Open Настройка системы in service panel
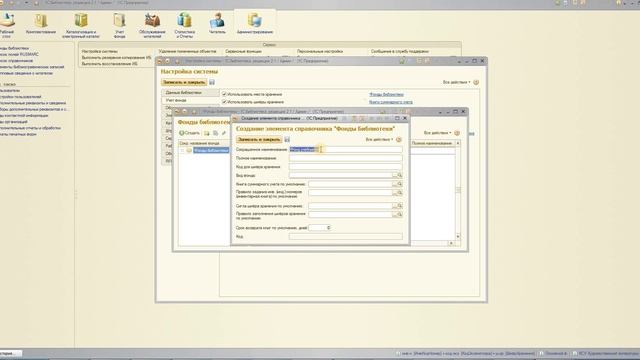Screen dimensions: 640x360 (x=99, y=51)
